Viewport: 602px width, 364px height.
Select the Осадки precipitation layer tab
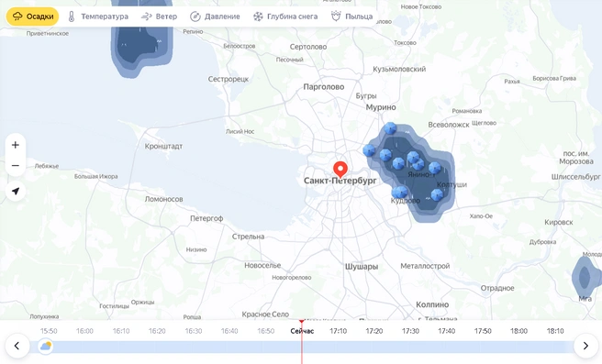32,17
